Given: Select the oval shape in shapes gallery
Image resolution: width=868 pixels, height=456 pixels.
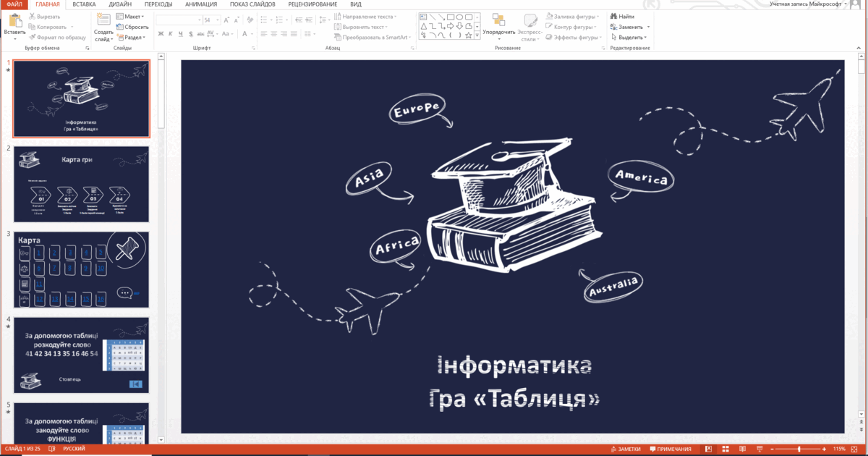Looking at the screenshot, I should pos(459,17).
